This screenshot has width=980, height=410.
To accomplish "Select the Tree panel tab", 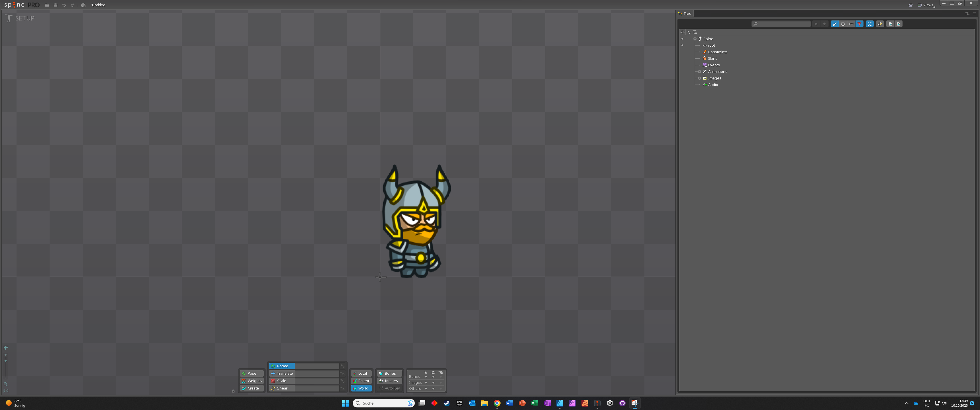I will pos(685,13).
